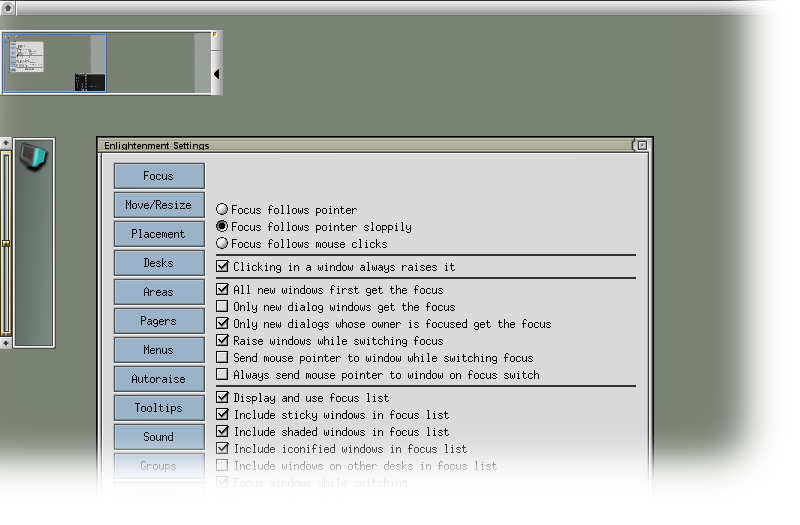Open the Groups settings tab
800x525 pixels.
159,466
